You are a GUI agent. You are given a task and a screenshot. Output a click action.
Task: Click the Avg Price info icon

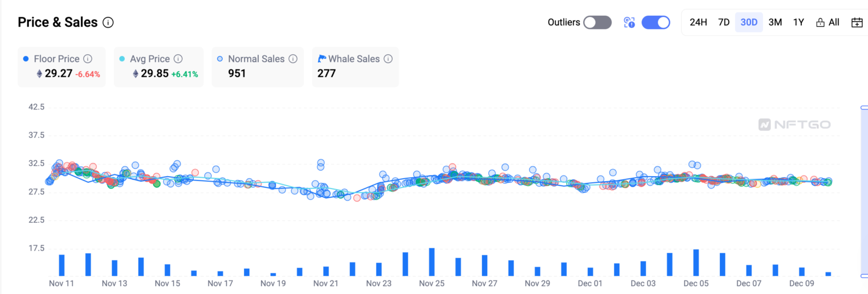point(178,59)
